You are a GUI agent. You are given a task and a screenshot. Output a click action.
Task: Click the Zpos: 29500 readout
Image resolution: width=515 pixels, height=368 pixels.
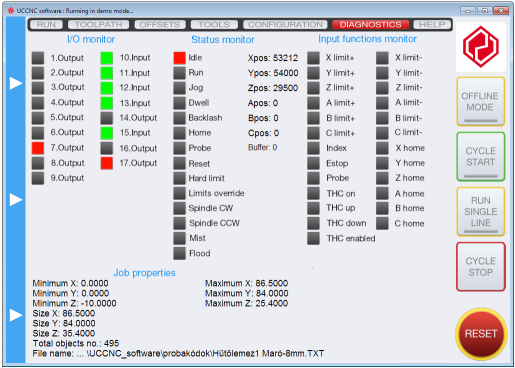click(273, 88)
